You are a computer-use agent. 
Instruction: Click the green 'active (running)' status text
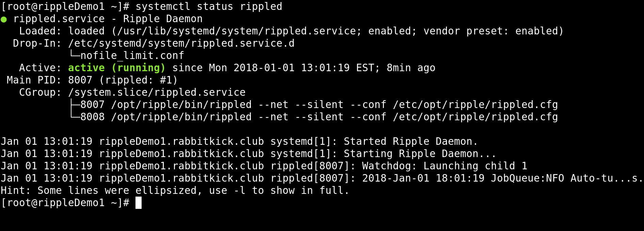[117, 68]
